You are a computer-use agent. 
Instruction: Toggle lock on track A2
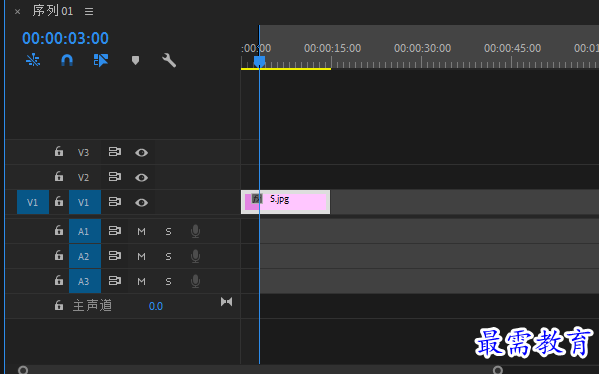[58, 255]
